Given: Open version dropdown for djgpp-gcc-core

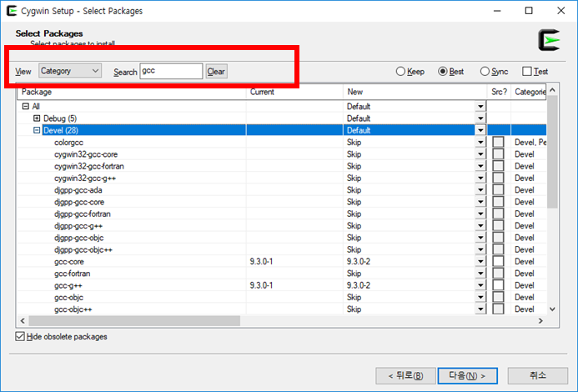Looking at the screenshot, I should (x=480, y=202).
